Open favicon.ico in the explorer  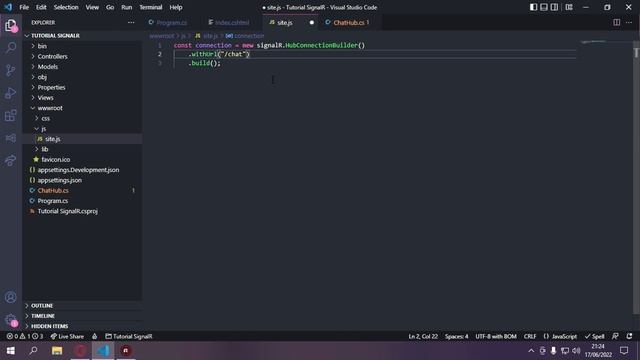[x=82, y=160]
